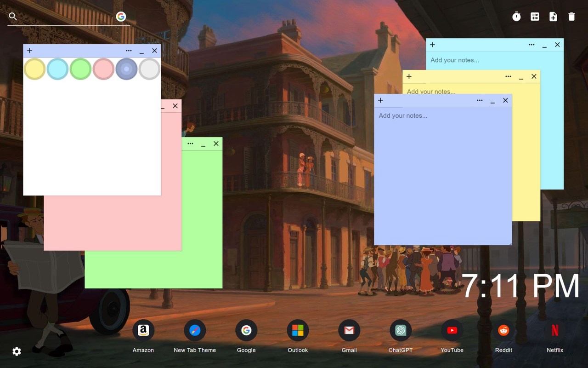Pick the yellow color swatch
588x368 pixels.
(34, 69)
